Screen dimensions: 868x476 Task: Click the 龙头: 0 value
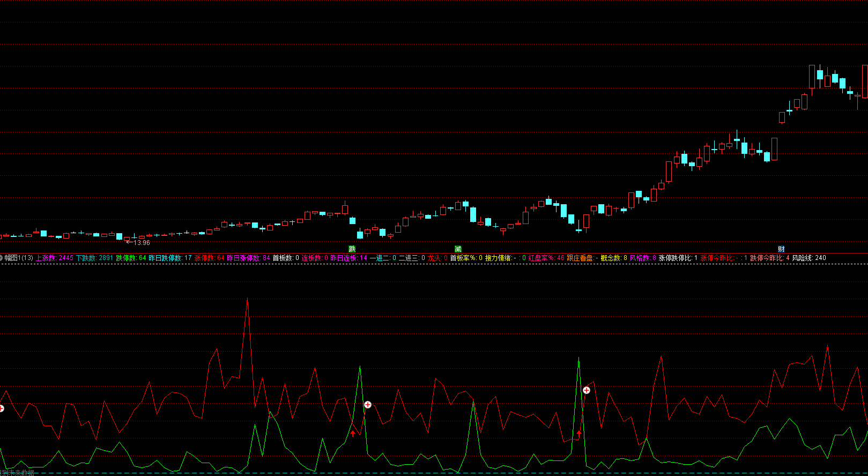[437, 258]
